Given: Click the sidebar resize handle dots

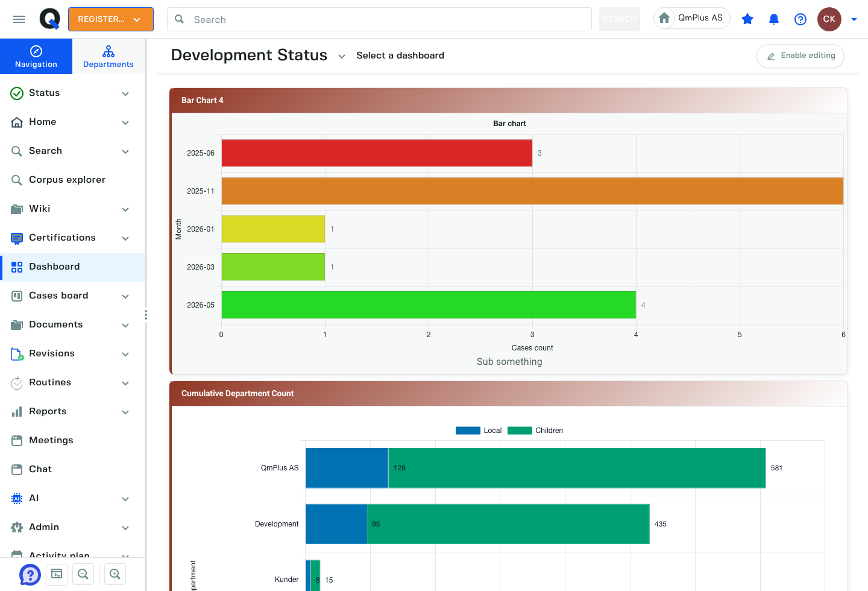Looking at the screenshot, I should click(146, 315).
